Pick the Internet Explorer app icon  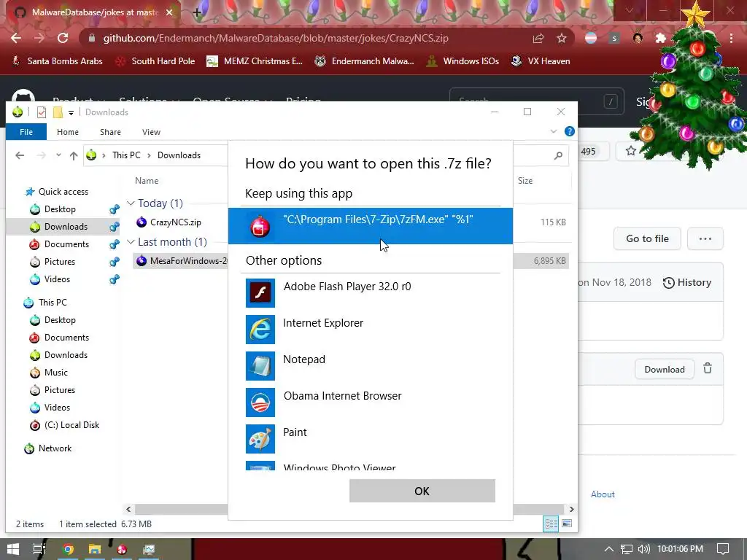(260, 329)
